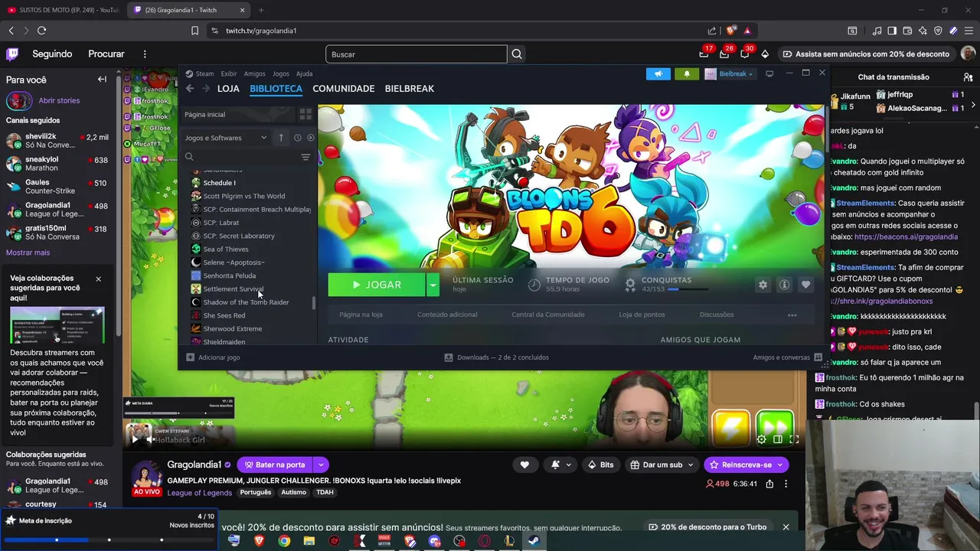Screen dimensions: 980x551
Task: Open chat community users icon
Action: coord(968,77)
